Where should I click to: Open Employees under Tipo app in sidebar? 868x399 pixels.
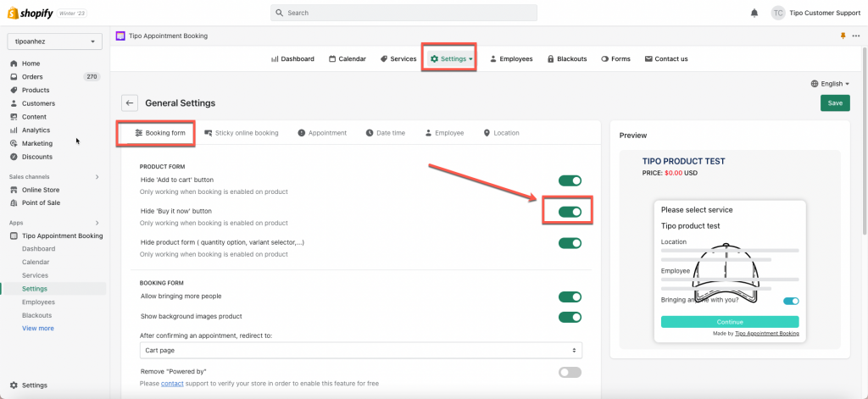[38, 302]
